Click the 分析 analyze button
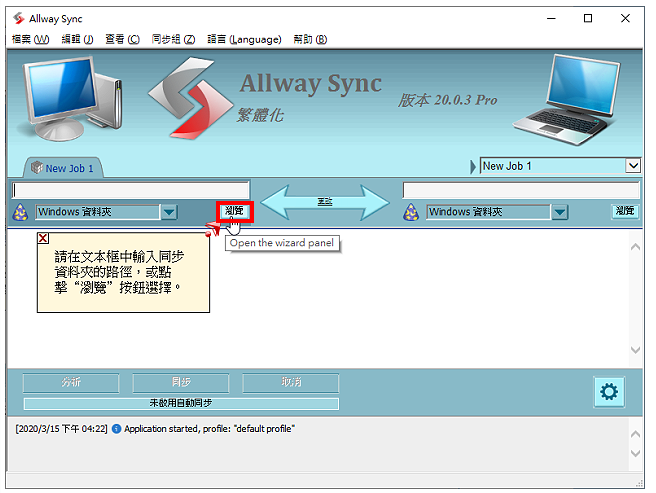 (x=71, y=383)
